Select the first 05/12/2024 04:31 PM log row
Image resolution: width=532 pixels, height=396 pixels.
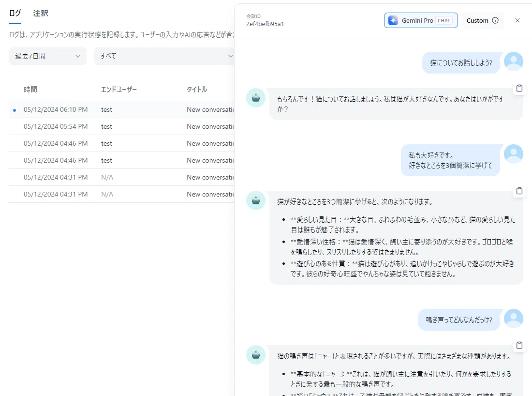pos(121,177)
